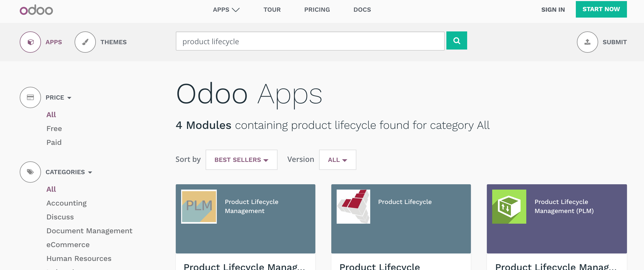Click the Price credit card icon
Screen dimensions: 644x270
coord(30,97)
